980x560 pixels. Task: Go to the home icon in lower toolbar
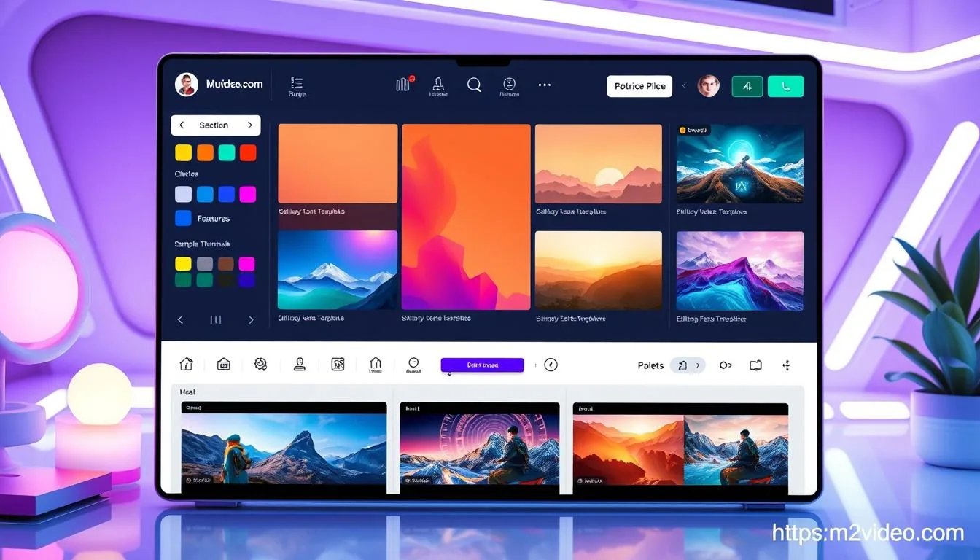coord(187,365)
